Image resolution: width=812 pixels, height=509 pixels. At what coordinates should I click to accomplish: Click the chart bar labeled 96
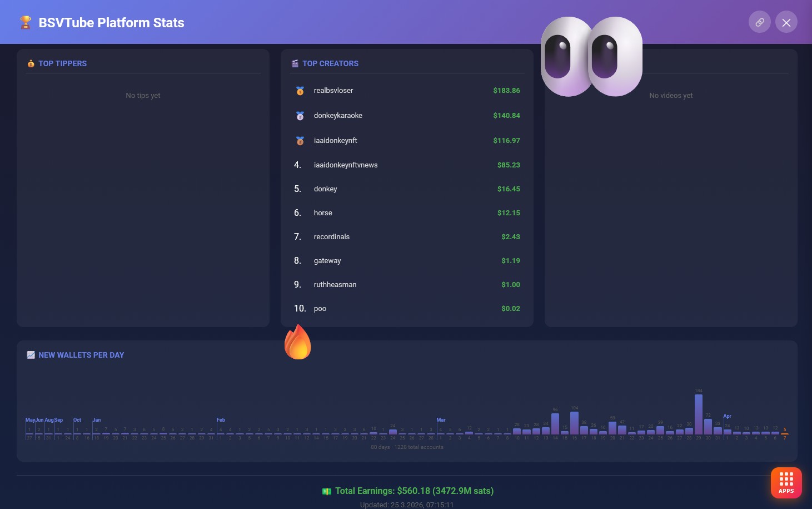[555, 424]
